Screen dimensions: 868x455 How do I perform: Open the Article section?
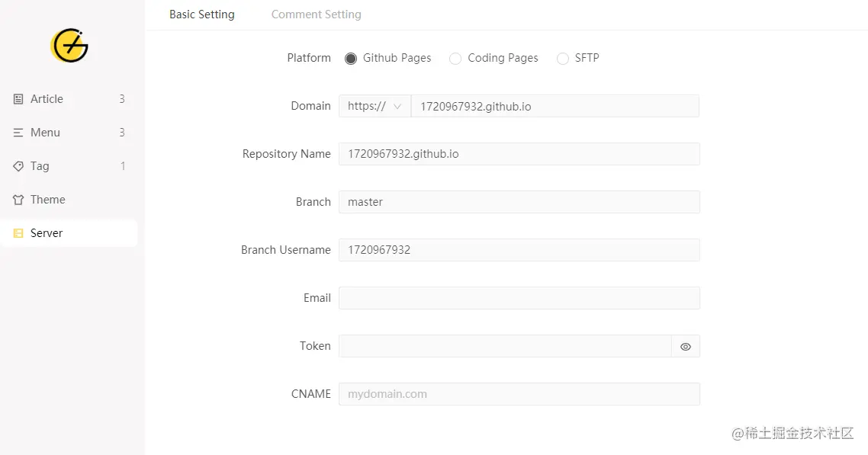click(x=69, y=99)
